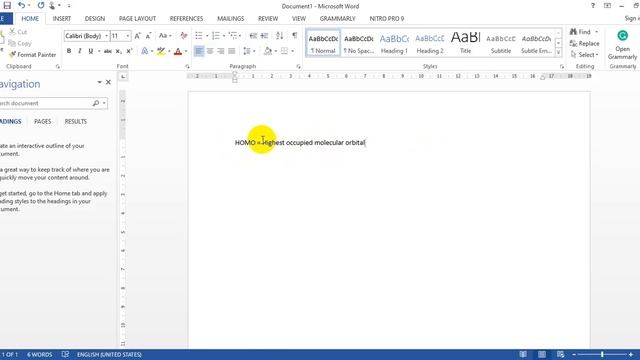This screenshot has width=640, height=360.
Task: Switch to Web Layout view
Action: tap(560, 355)
